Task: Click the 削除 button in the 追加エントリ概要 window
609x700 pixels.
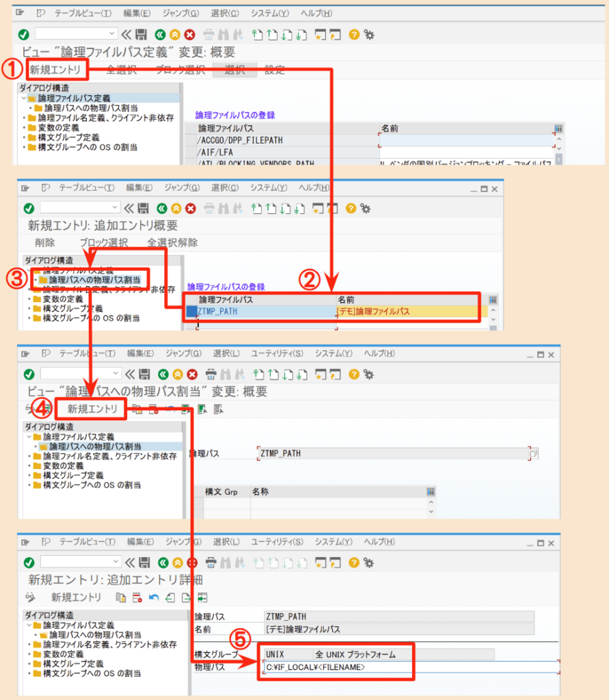Action: (44, 243)
